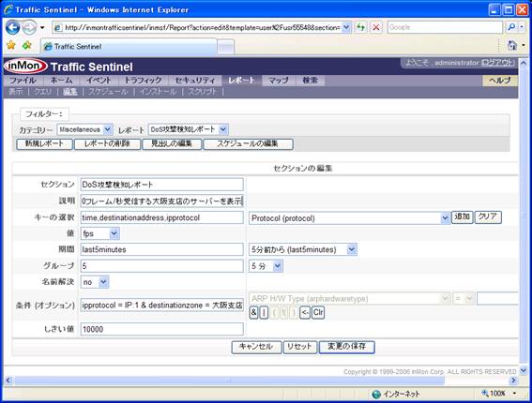Click the search magnifier icon

pos(511,27)
